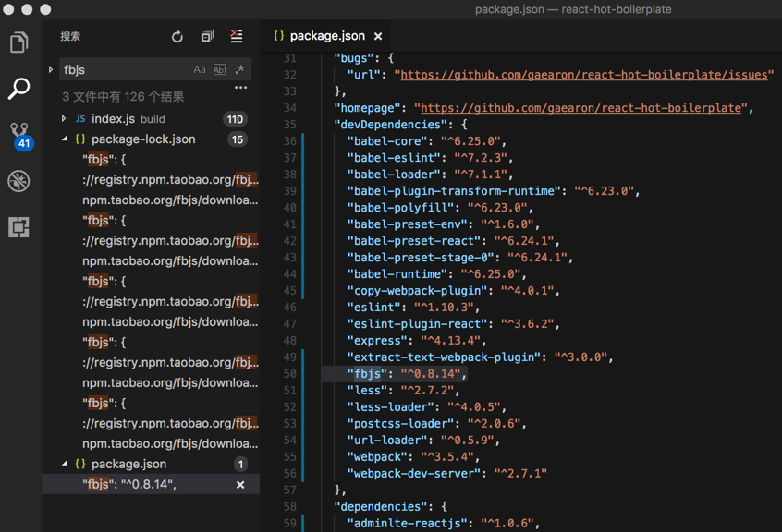Open the Extensions view icon
This screenshot has height=532, width=782.
(x=19, y=226)
